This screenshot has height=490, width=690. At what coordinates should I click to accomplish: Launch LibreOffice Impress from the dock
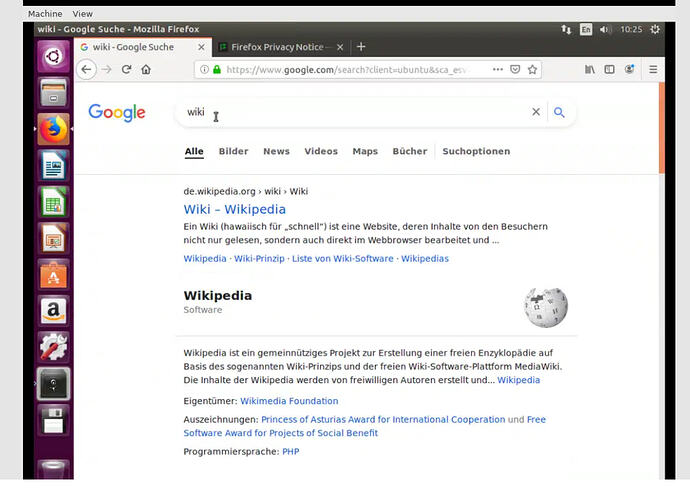[x=53, y=238]
